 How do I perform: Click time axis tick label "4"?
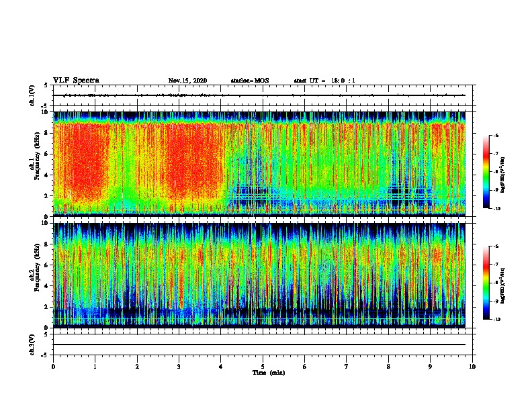point(221,367)
